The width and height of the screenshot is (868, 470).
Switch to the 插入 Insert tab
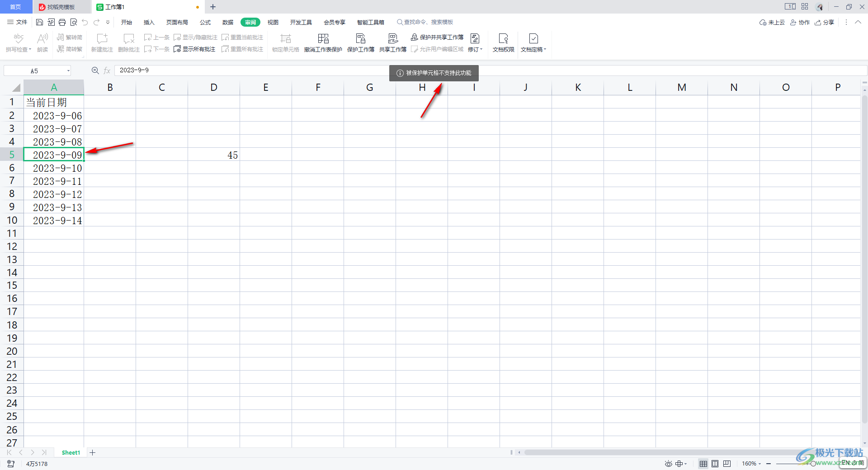pyautogui.click(x=149, y=22)
